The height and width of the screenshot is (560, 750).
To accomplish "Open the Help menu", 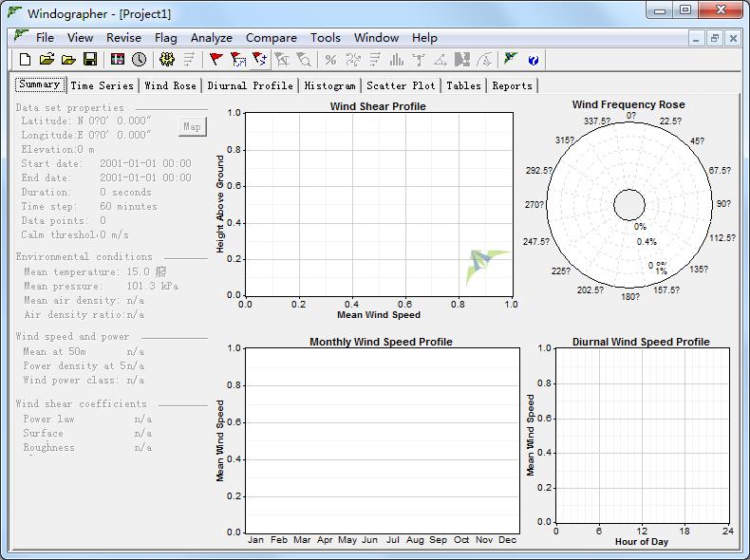I will 424,38.
